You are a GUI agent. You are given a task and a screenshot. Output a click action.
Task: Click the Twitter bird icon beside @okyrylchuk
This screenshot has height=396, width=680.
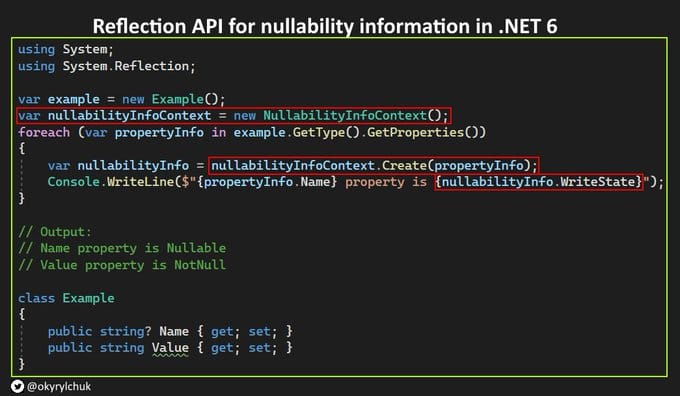17,386
